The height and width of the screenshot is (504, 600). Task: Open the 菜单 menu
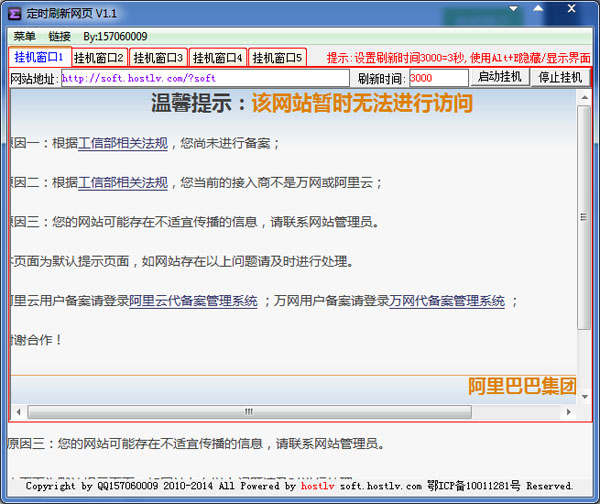point(24,36)
